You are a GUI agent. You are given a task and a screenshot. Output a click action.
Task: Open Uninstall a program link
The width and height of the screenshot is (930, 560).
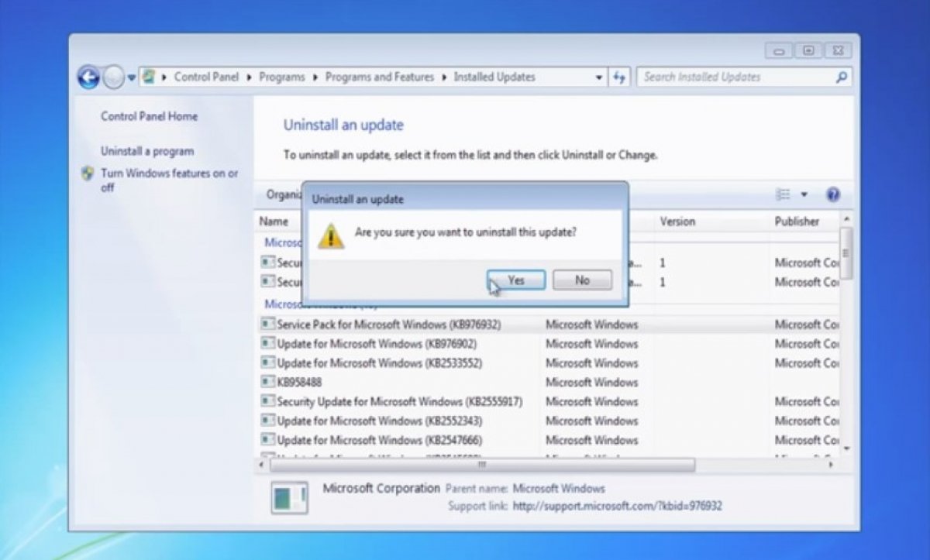click(147, 151)
